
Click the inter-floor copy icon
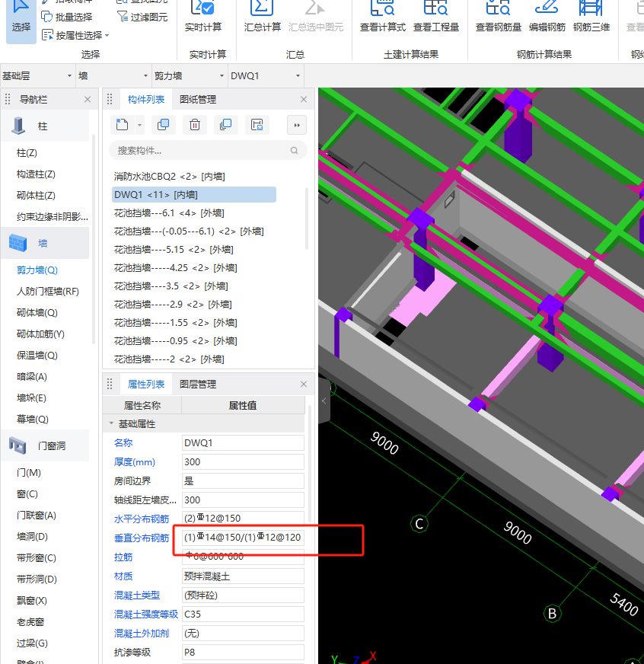coord(225,125)
